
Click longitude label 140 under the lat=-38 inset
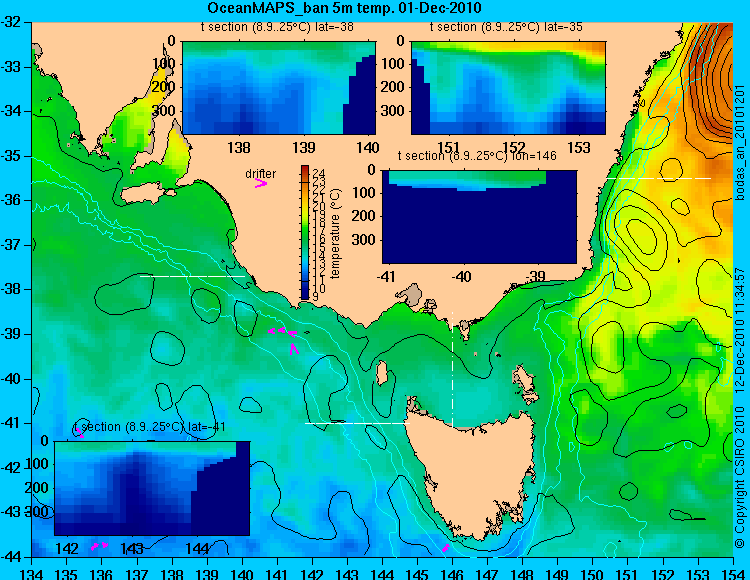(368, 147)
